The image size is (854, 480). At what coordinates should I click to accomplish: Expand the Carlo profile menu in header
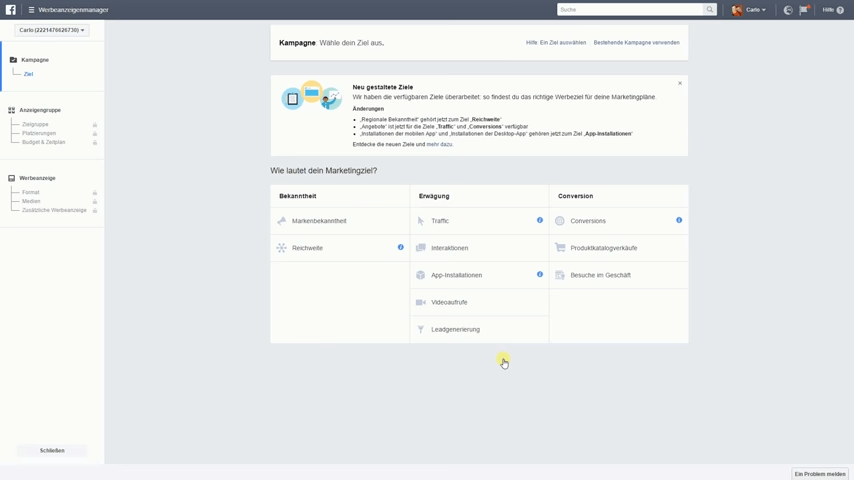pyautogui.click(x=750, y=10)
